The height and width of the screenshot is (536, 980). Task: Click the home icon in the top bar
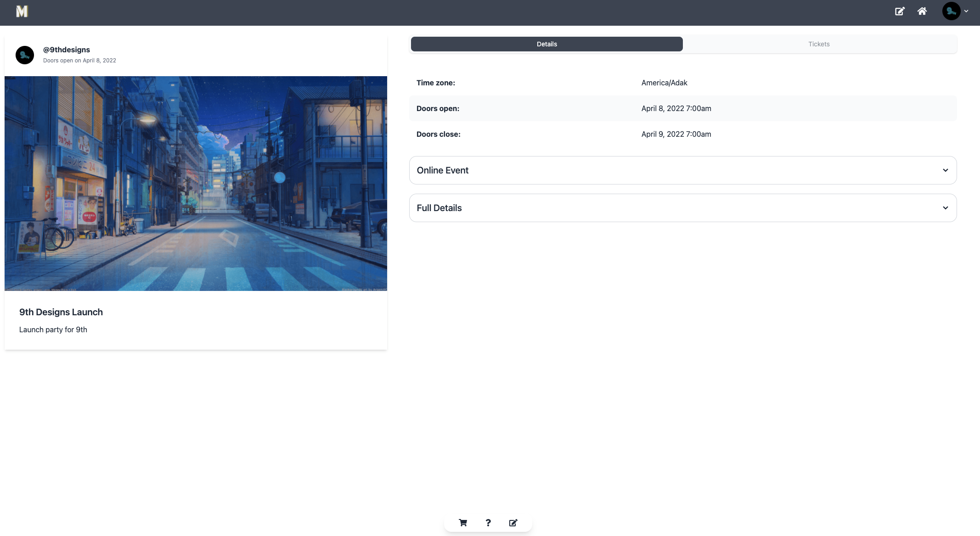coord(923,11)
